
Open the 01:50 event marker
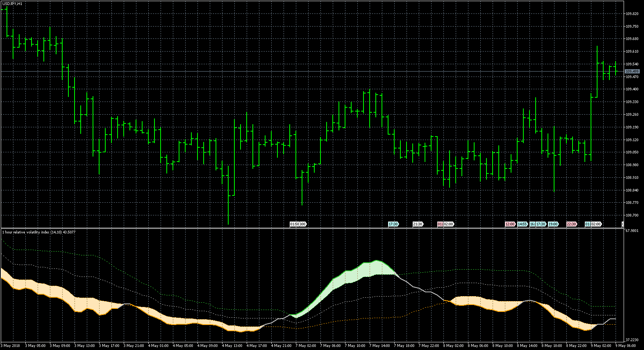pos(295,224)
